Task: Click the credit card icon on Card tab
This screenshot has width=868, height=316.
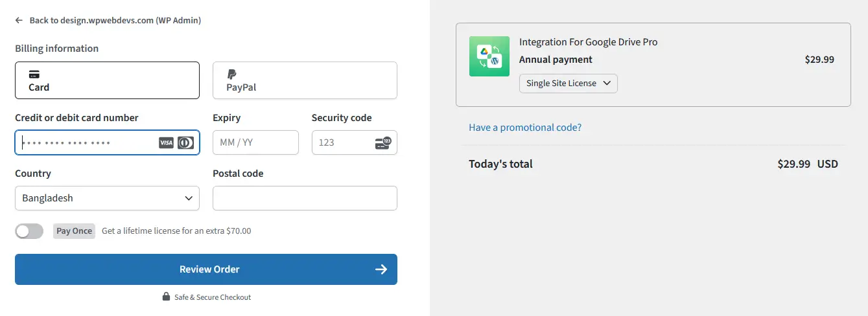Action: click(34, 74)
